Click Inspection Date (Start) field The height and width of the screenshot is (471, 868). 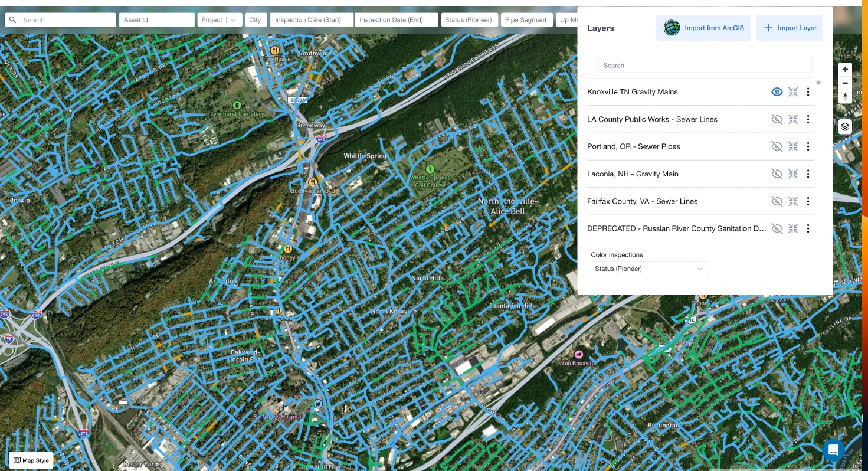(x=312, y=20)
